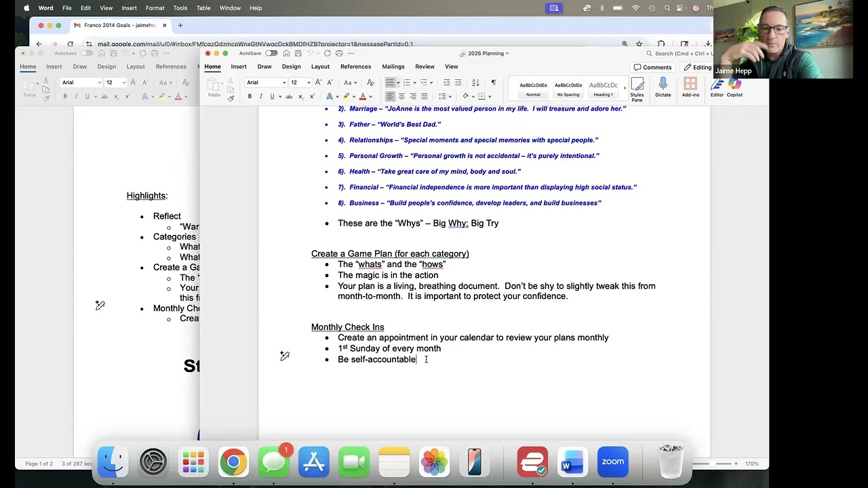Screen dimensions: 868x488
Task: Toggle AutoSave in the 2026 Planning window
Action: [271, 54]
